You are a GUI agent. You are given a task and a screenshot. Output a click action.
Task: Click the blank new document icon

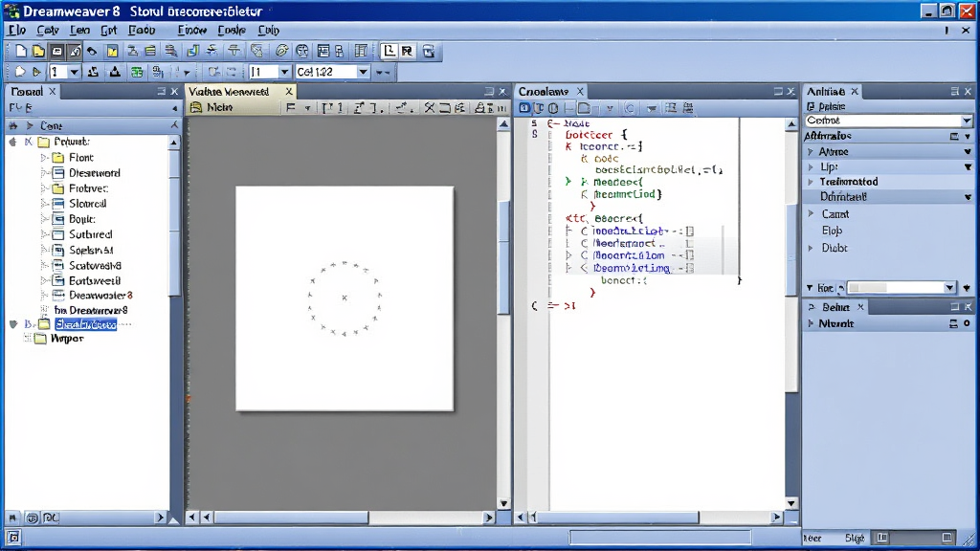21,52
